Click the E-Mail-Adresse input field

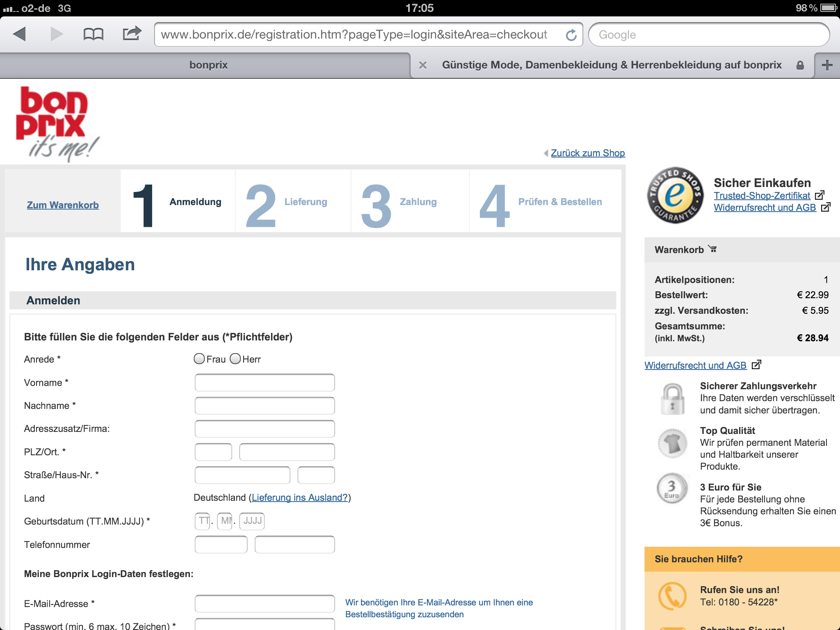point(265,603)
